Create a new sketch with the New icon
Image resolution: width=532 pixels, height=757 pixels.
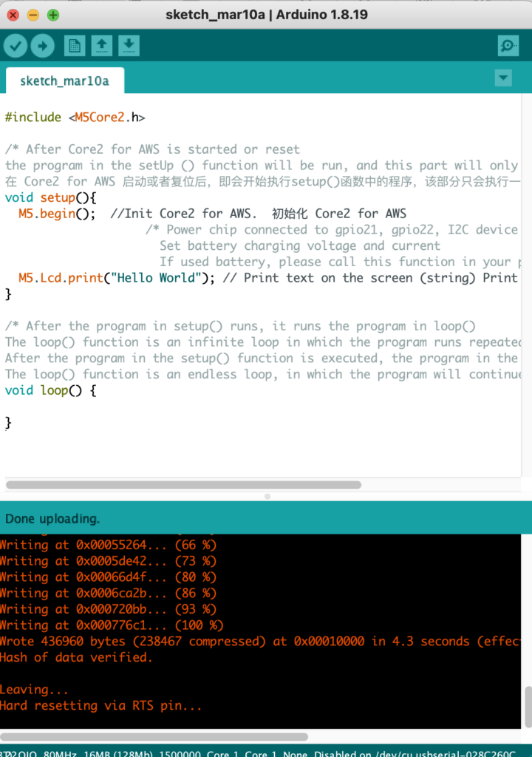coord(75,46)
